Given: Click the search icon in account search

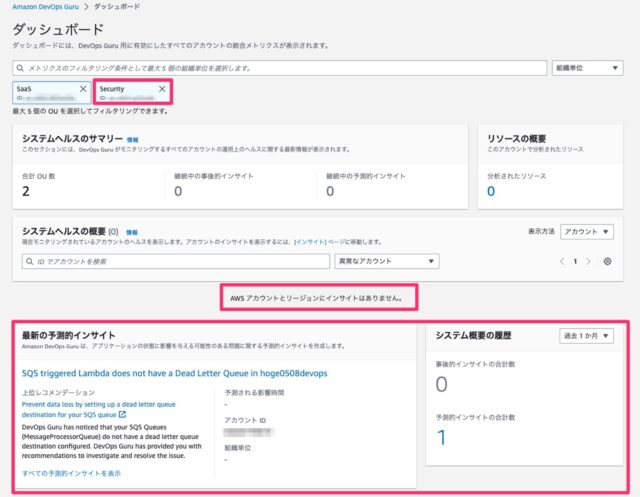Looking at the screenshot, I should pos(29,261).
